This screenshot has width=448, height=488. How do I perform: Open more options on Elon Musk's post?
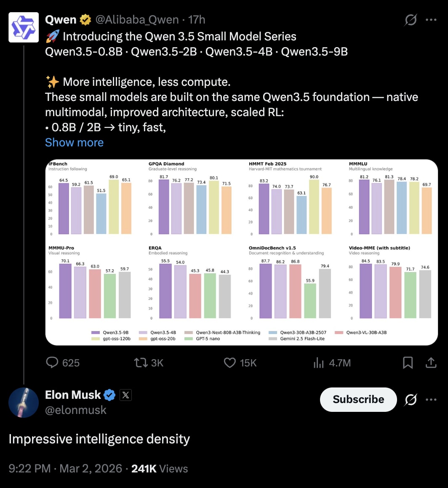tap(431, 399)
